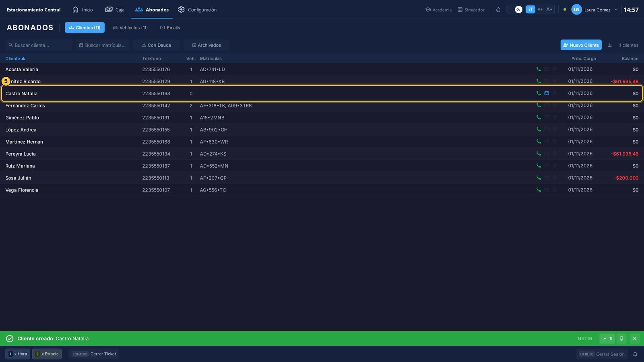Open the Simulador calculator
Image resolution: width=644 pixels, height=362 pixels.
pos(471,10)
